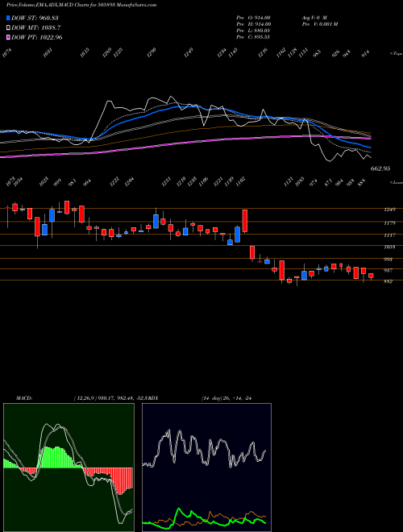
Task: Click the 882 price axis label
Action: coord(388,281)
